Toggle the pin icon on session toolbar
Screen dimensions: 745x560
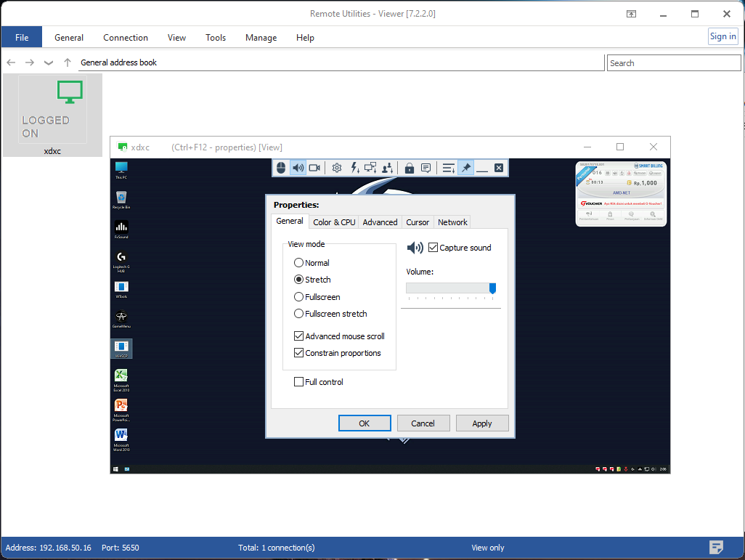pos(466,168)
